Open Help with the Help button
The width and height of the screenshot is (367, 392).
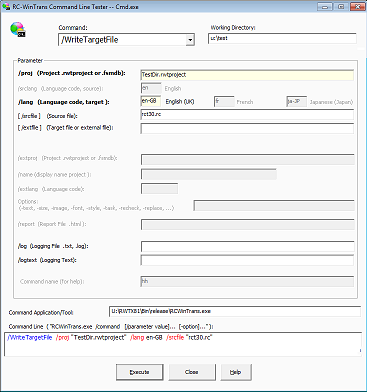coord(236,372)
